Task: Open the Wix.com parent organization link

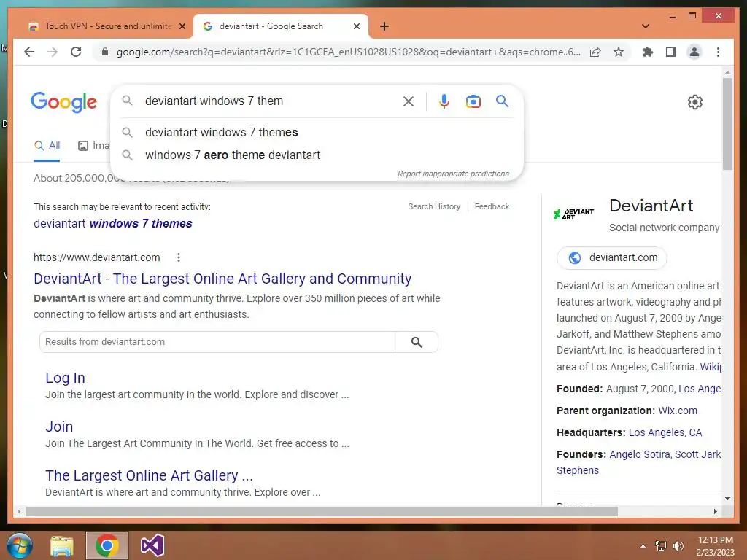Action: click(678, 411)
